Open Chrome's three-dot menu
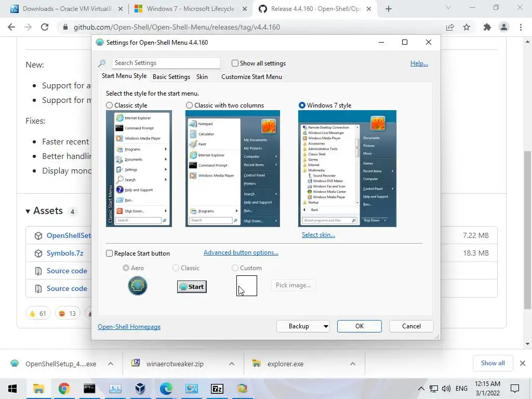532x399 pixels. click(x=521, y=27)
